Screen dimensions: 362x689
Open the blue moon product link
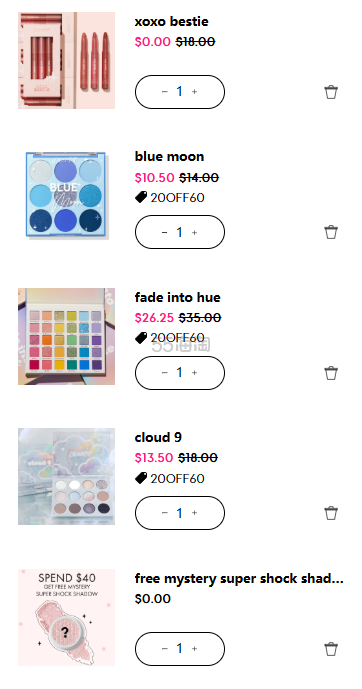tap(169, 156)
